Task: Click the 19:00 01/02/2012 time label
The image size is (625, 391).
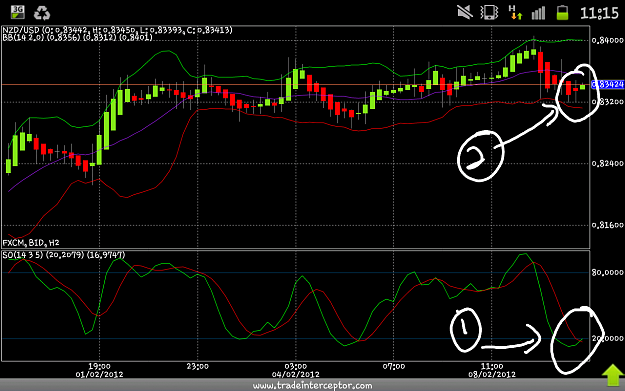Action: pos(99,370)
